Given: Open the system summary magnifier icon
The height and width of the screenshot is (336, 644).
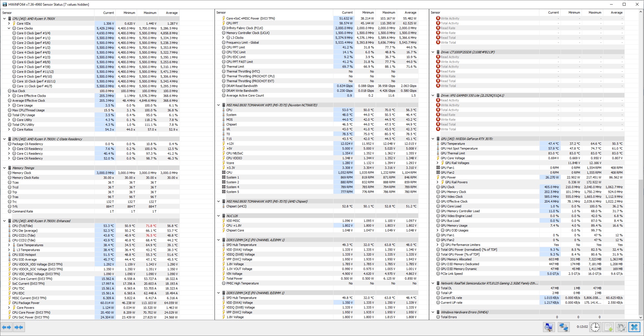Looking at the screenshot, I should 549,327.
